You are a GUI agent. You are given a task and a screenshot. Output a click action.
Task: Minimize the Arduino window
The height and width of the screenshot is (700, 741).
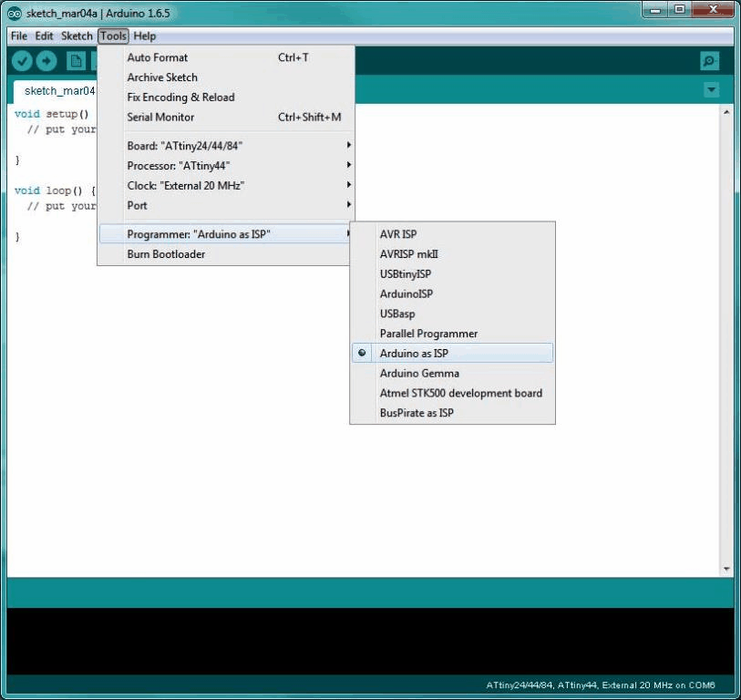(655, 9)
